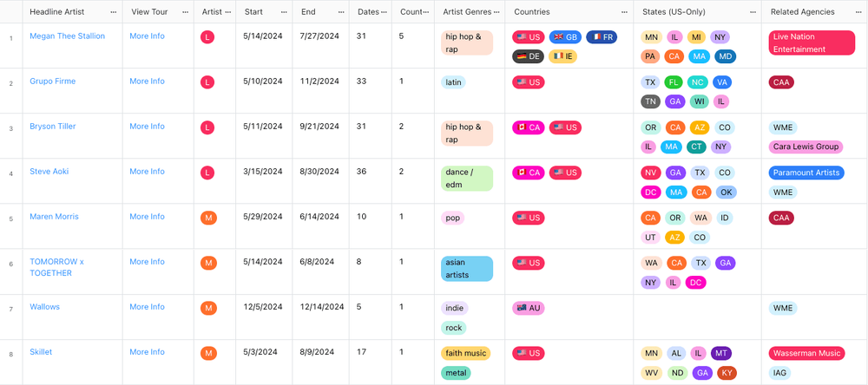Select metal genre tag
The width and height of the screenshot is (868, 385).
pos(456,374)
